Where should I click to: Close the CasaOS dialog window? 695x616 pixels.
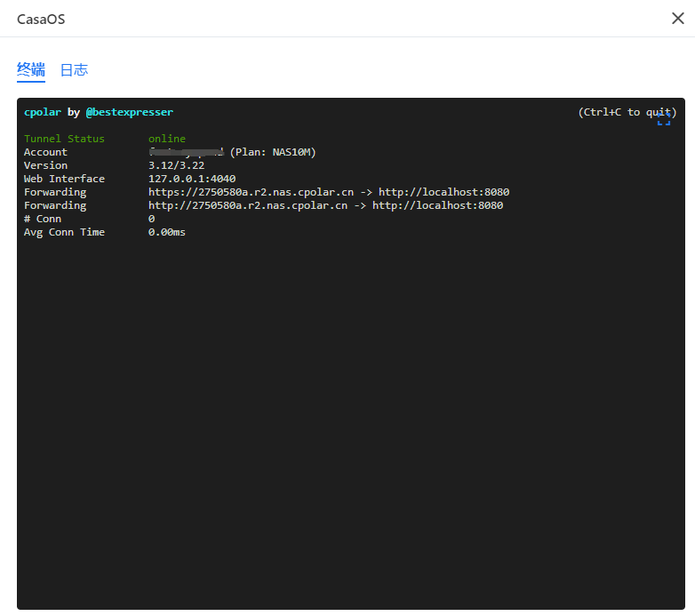point(678,19)
